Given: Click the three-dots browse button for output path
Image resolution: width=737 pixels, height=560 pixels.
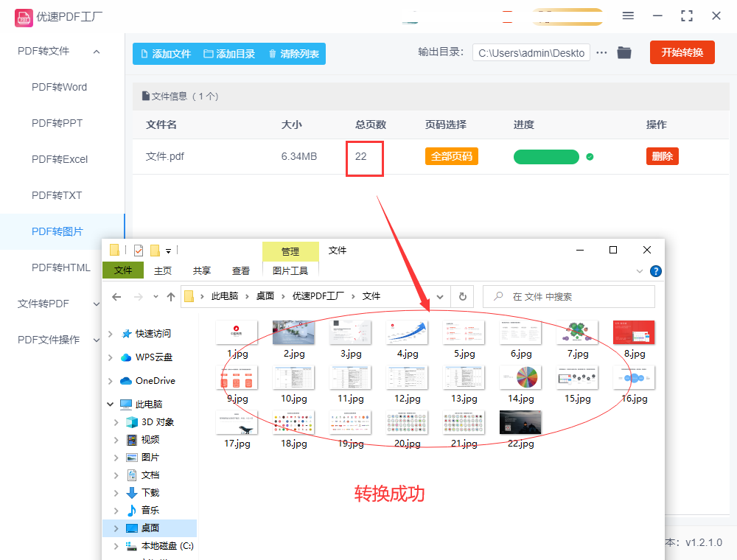Looking at the screenshot, I should pyautogui.click(x=601, y=52).
